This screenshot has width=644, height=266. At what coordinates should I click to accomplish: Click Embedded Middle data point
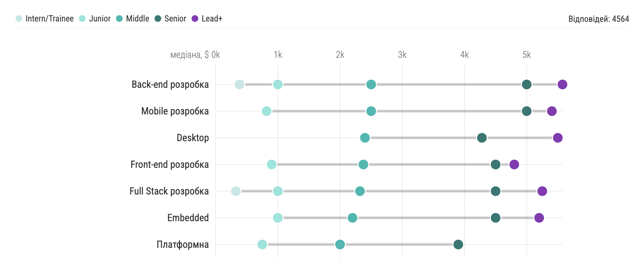pyautogui.click(x=352, y=218)
